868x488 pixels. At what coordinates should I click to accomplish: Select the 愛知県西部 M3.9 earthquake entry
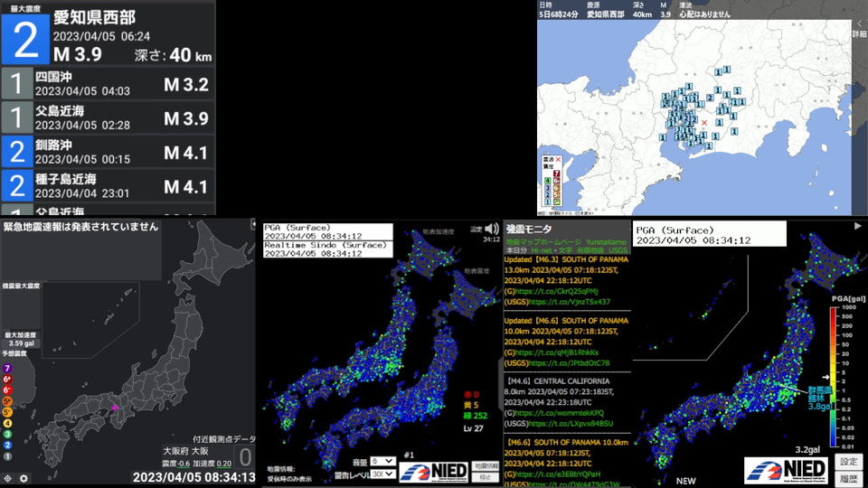click(108, 33)
